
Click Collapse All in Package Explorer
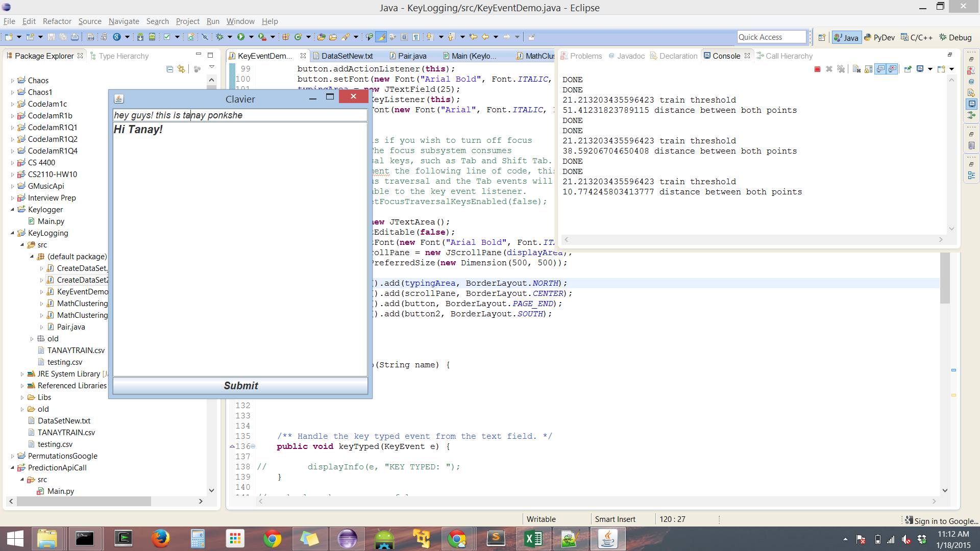[x=170, y=69]
